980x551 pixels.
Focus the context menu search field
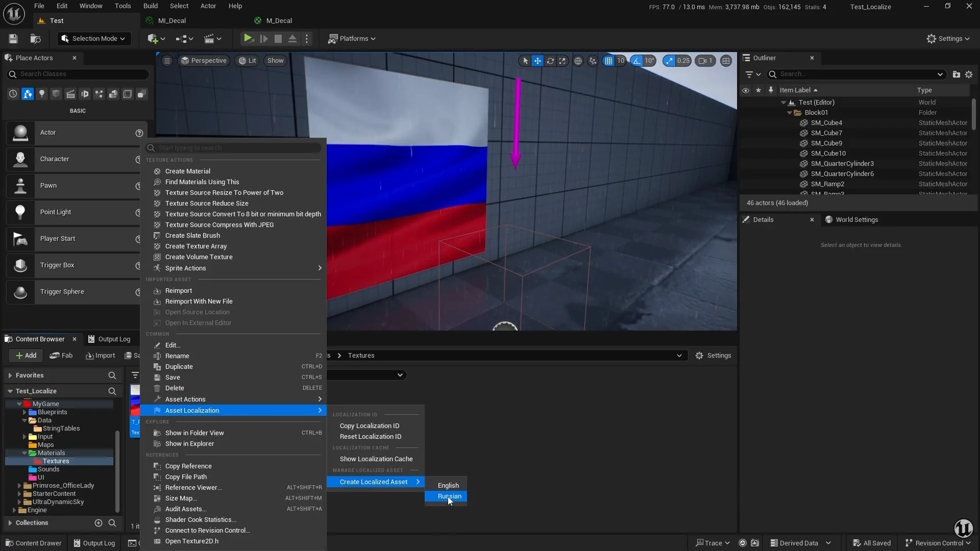coord(233,148)
